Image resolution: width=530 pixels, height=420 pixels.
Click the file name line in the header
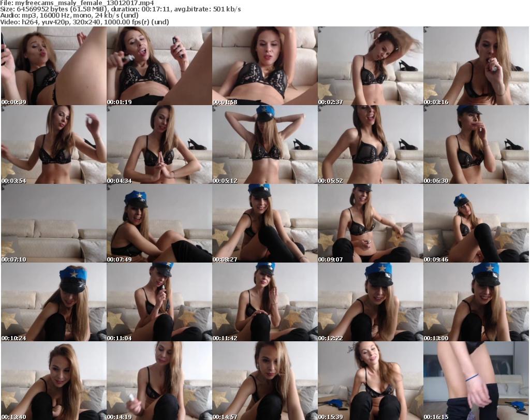77,3
